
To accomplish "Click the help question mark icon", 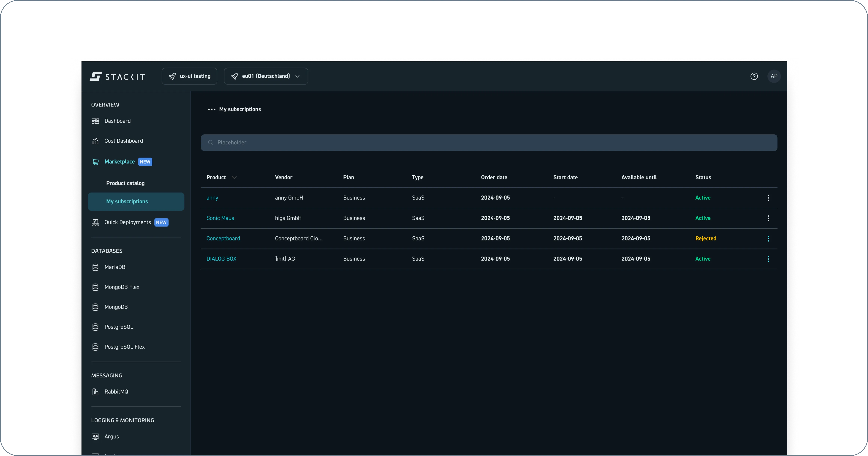I will click(754, 76).
